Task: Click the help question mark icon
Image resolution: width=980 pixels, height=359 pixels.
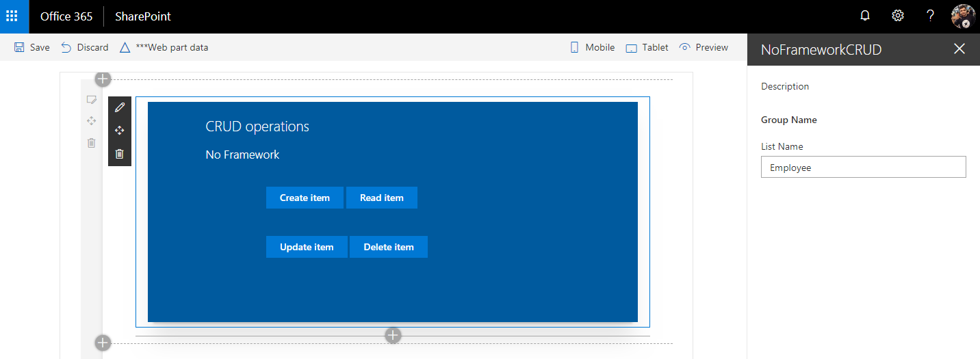Action: click(x=930, y=16)
